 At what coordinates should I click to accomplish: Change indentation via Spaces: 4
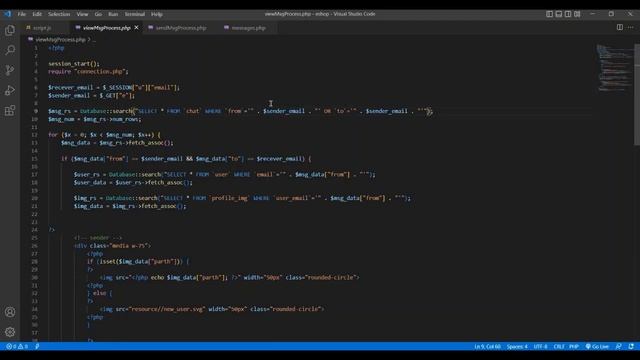coord(517,347)
